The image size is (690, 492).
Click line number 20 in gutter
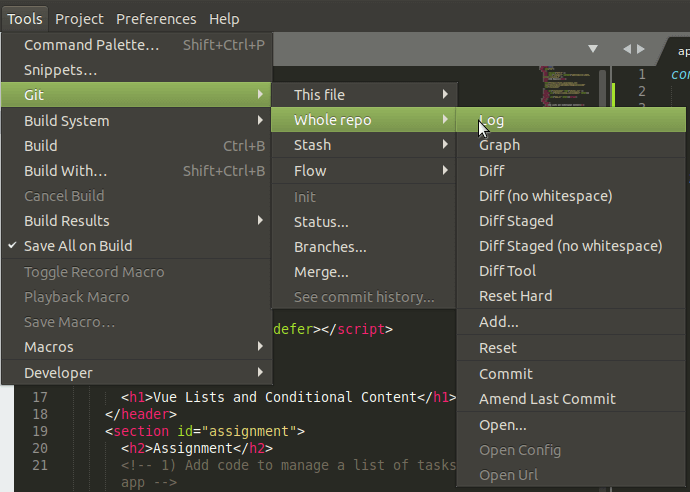point(40,448)
